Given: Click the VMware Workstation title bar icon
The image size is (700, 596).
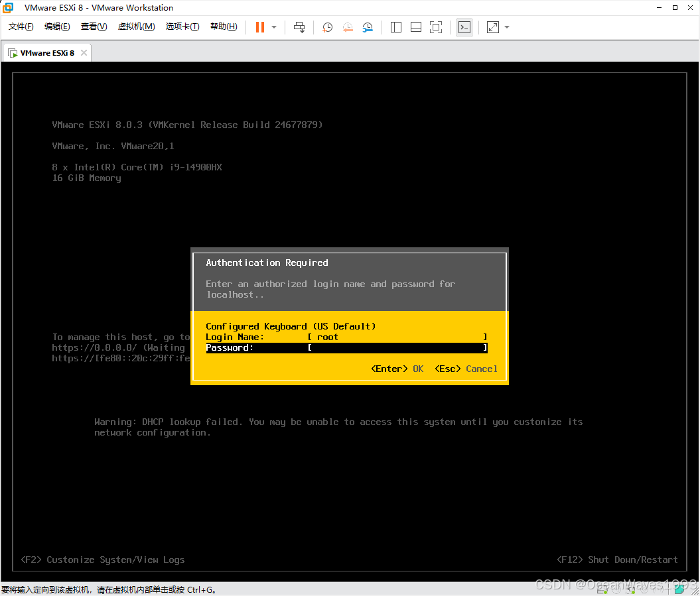Looking at the screenshot, I should (8, 7).
